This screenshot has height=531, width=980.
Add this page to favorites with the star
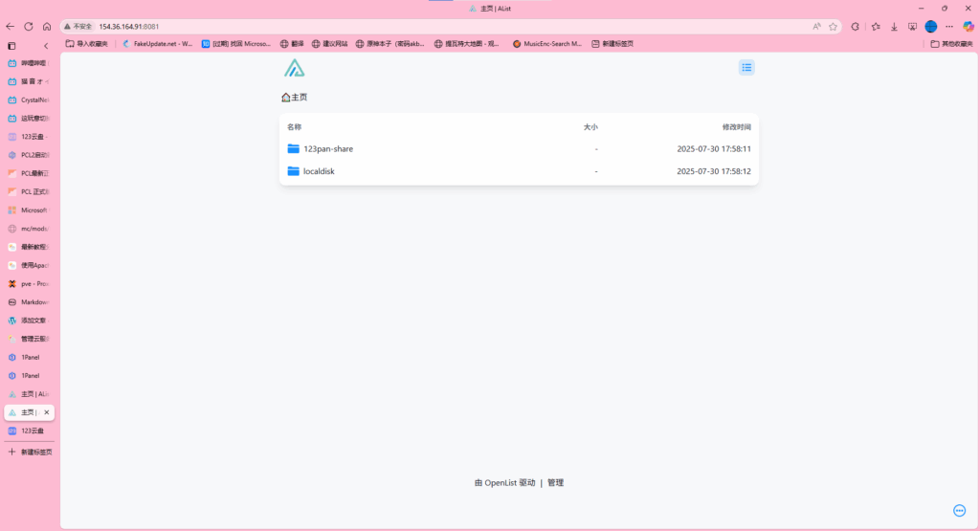[x=833, y=26]
